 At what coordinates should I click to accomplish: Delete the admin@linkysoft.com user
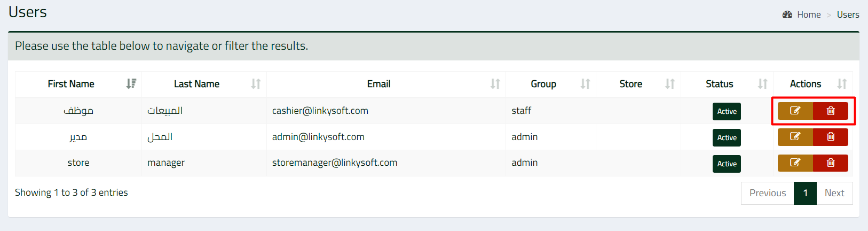(x=831, y=137)
